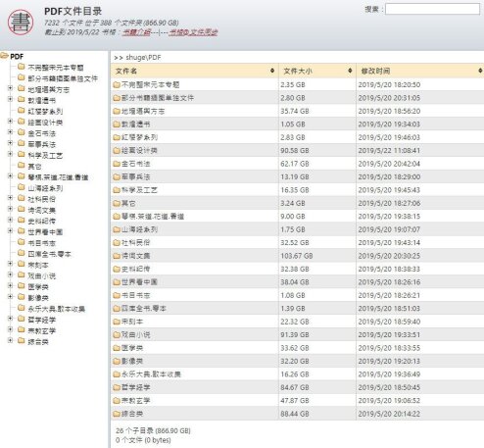Click the 金石书法 folder icon in file list
Viewport: 484px width, 448px height.
click(x=117, y=164)
